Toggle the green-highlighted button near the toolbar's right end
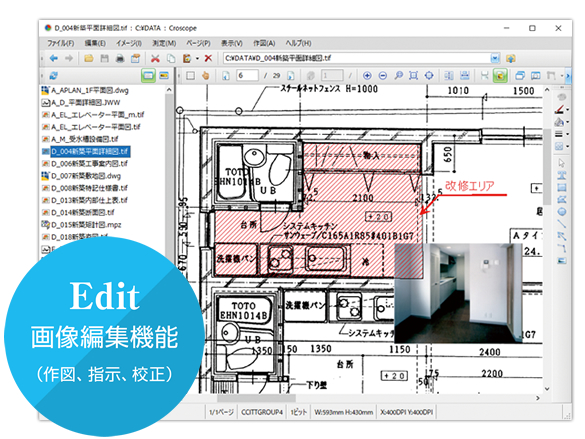This screenshot has width=585, height=439. (500, 76)
